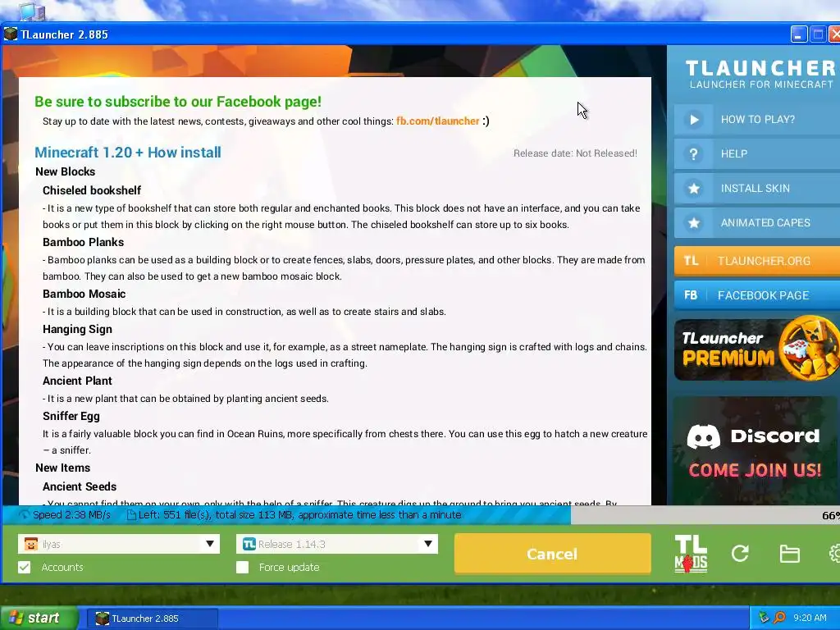
Task: Open the fb.com/tlauncher link
Action: point(438,121)
